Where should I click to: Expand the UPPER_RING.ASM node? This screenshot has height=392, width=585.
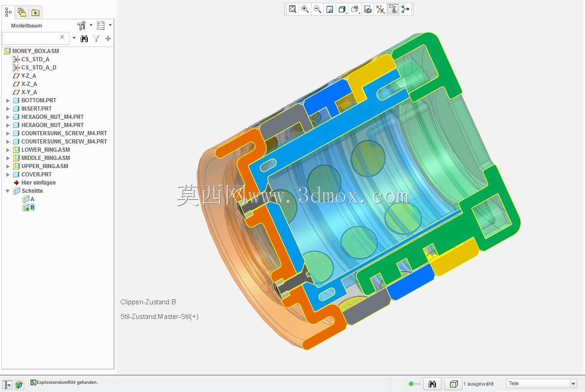click(8, 166)
